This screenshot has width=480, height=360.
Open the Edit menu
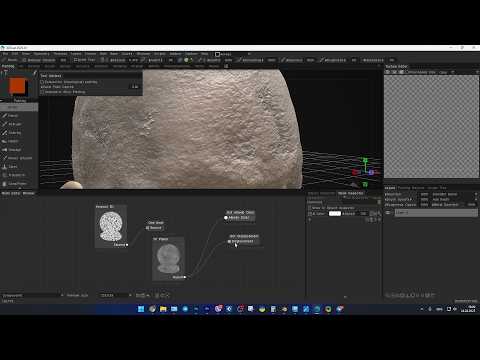click(x=15, y=54)
